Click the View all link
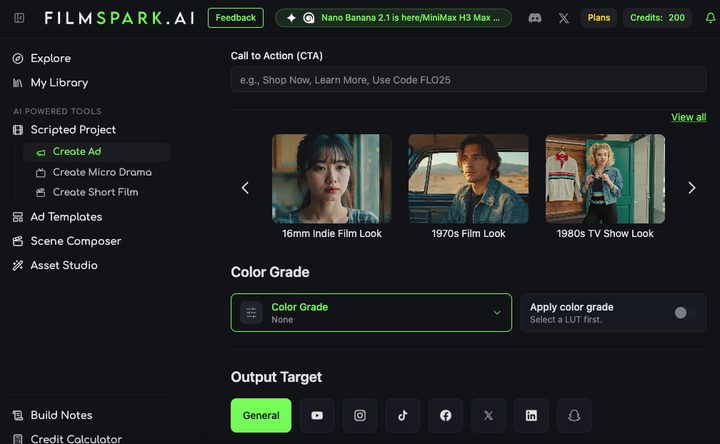Screen dimensions: 720x444 (x=688, y=117)
